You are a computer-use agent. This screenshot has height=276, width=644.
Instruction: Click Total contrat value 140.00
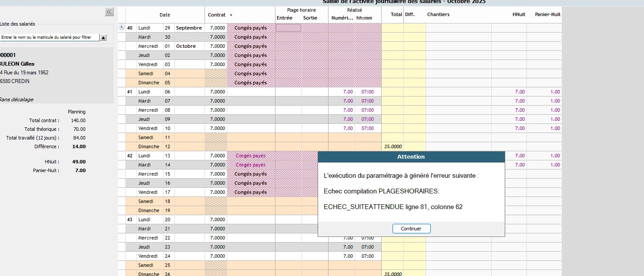point(78,120)
